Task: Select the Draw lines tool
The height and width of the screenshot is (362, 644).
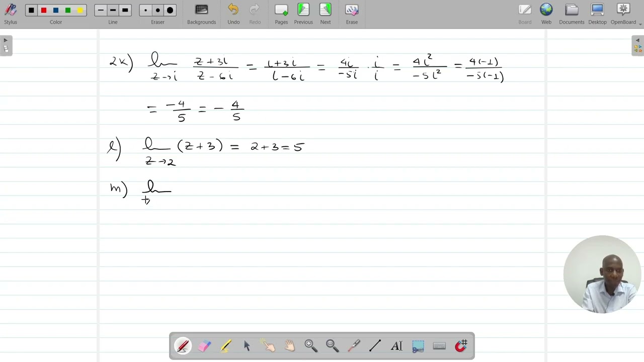Action: (375, 346)
